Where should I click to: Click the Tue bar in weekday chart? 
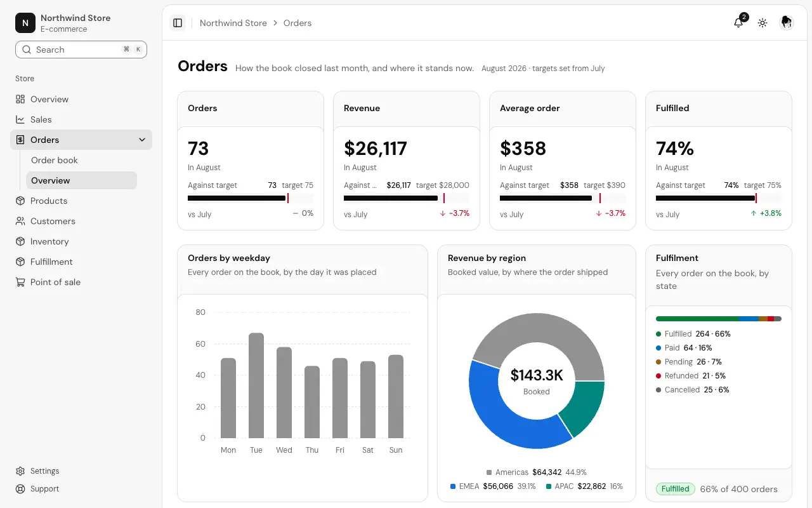(x=256, y=385)
